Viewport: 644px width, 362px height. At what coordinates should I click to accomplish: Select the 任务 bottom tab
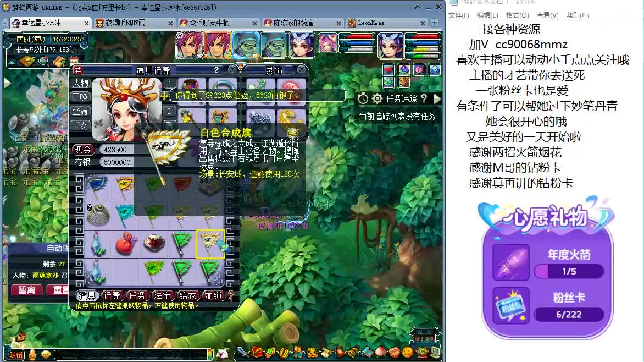[x=137, y=295]
